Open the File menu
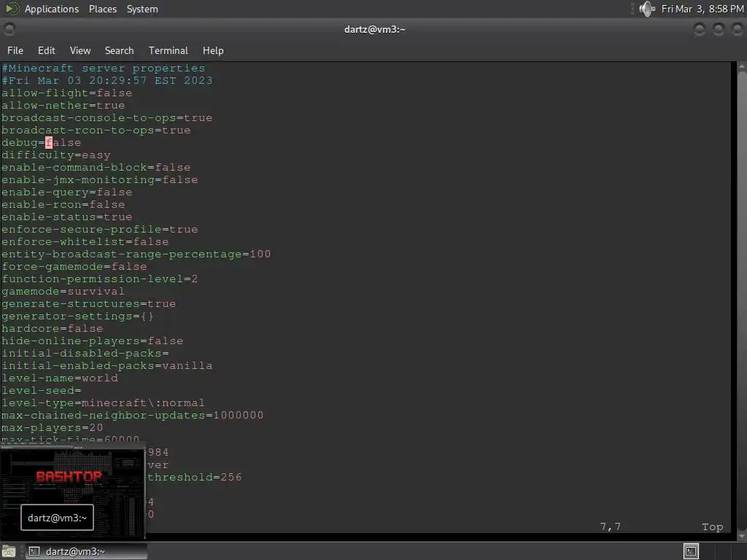747x560 pixels. (15, 50)
